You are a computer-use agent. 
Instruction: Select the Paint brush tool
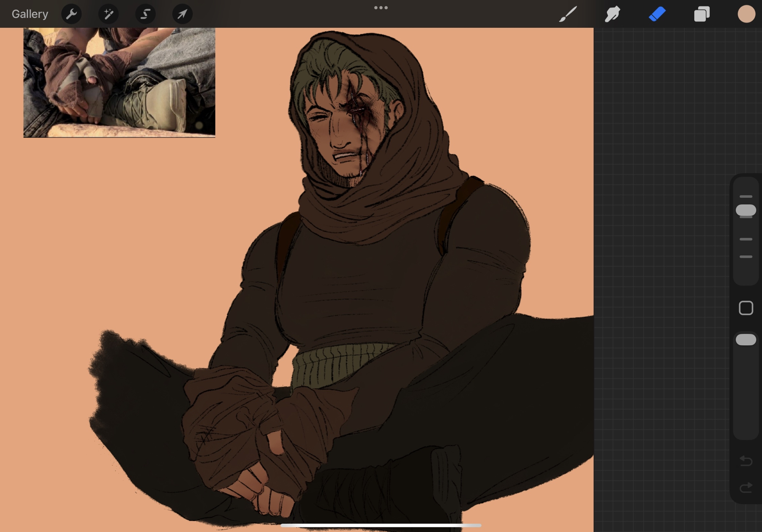coord(568,14)
